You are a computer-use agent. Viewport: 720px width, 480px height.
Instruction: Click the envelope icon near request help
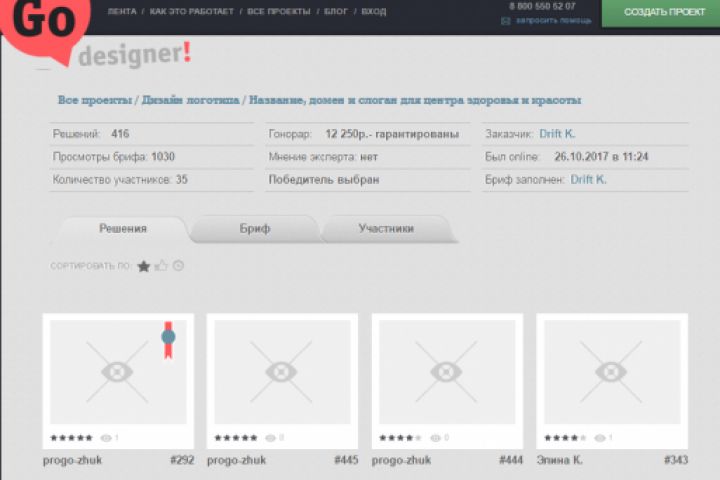pos(506,21)
